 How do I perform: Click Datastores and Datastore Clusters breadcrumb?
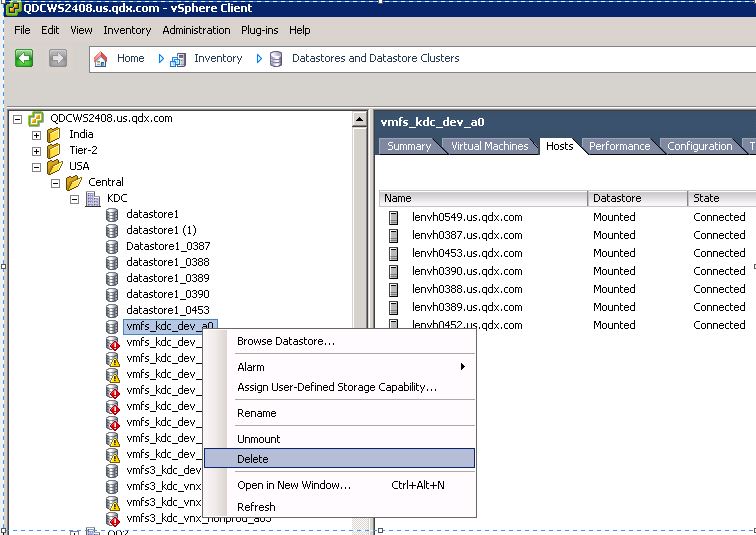[376, 58]
